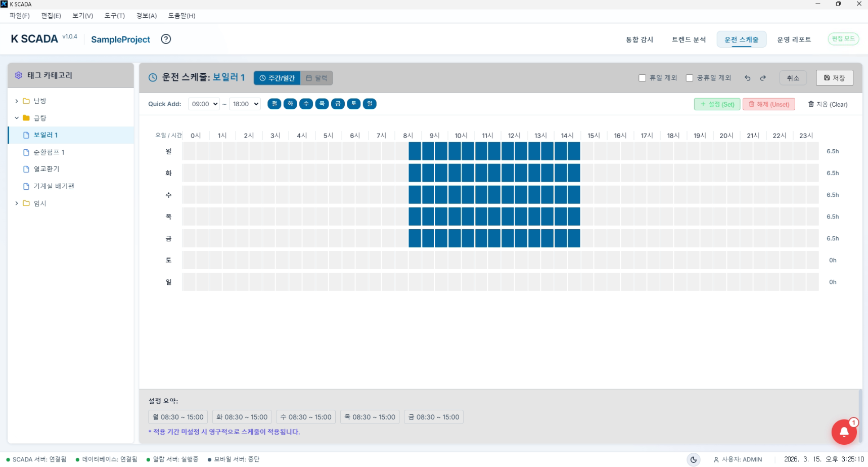
Task: Click the 임시 folder icon
Action: click(26, 203)
